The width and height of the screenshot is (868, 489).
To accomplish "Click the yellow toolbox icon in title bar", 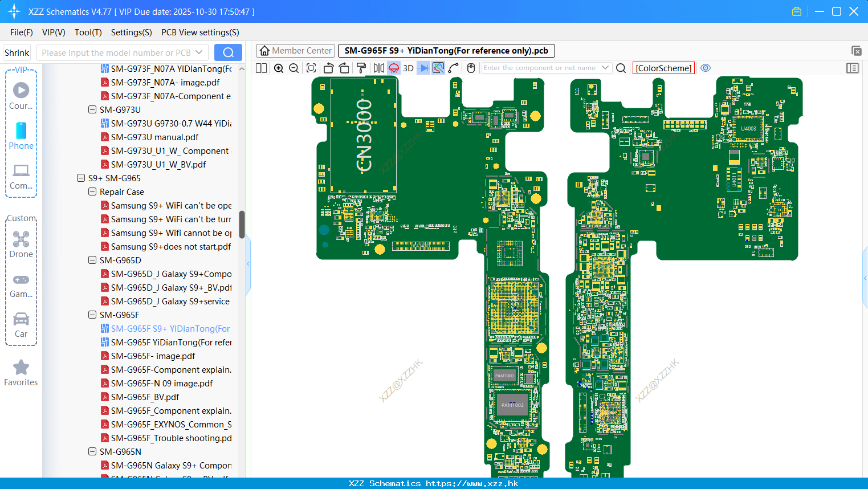I will coord(797,11).
